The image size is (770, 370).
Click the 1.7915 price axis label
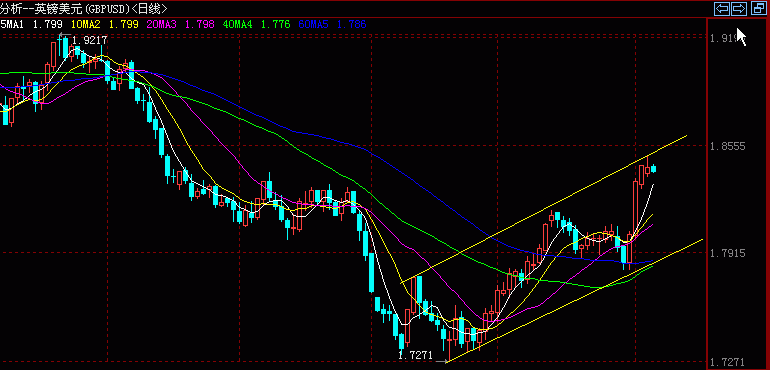(727, 253)
